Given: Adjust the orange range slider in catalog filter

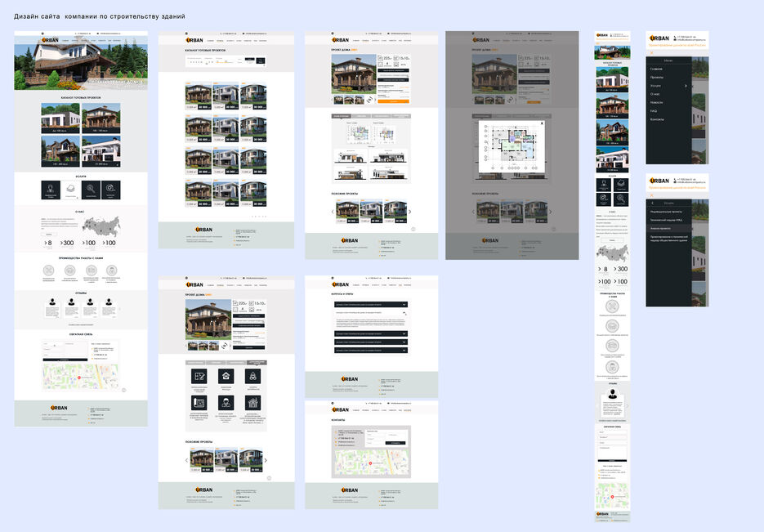Looking at the screenshot, I should [x=225, y=62].
